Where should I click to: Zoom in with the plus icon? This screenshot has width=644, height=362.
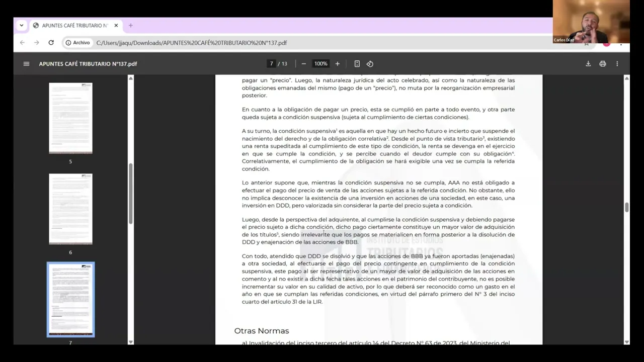coord(337,63)
